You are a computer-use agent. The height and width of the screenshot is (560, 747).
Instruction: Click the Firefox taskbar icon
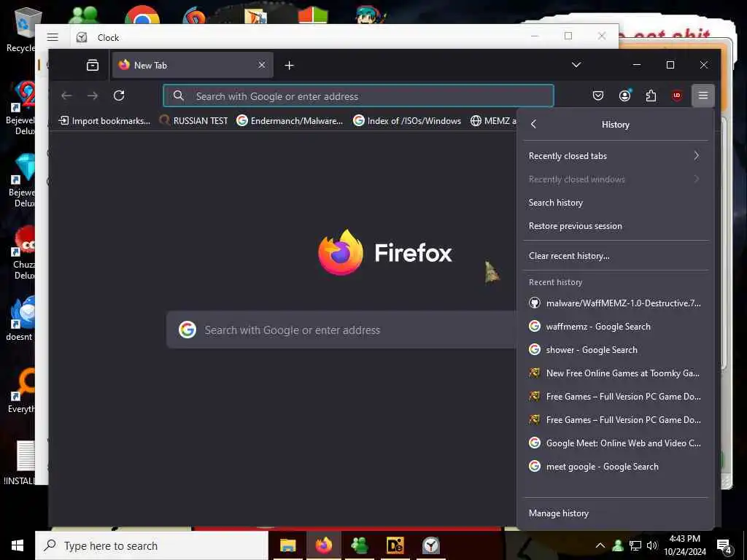tap(323, 545)
